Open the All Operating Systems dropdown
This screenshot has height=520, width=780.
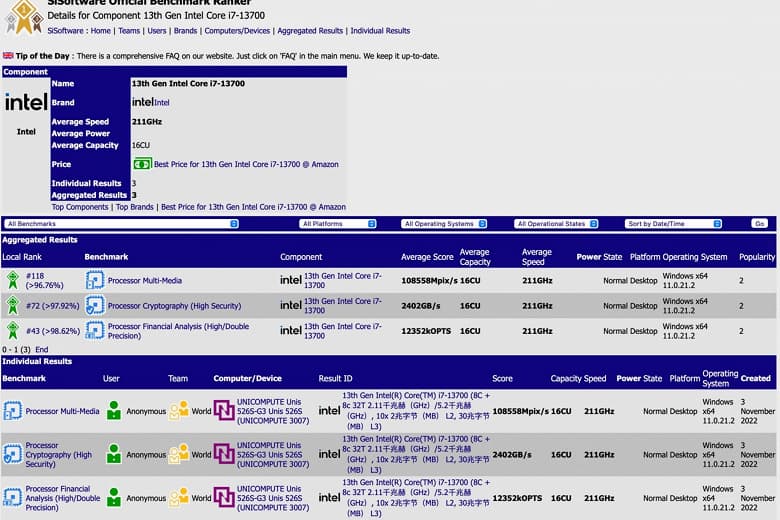[x=444, y=224]
